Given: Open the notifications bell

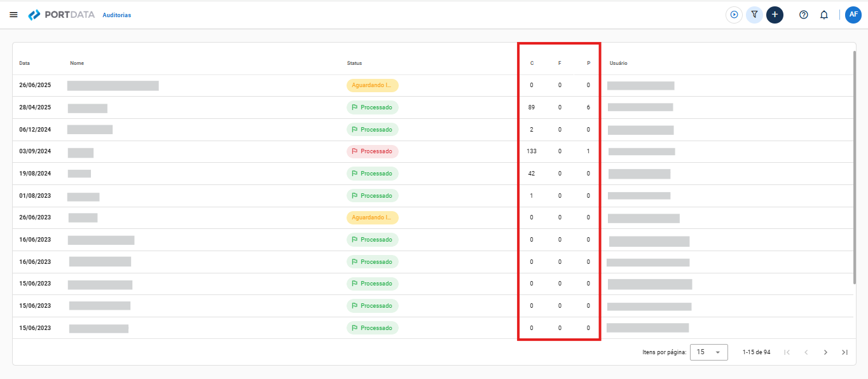Looking at the screenshot, I should tap(824, 15).
